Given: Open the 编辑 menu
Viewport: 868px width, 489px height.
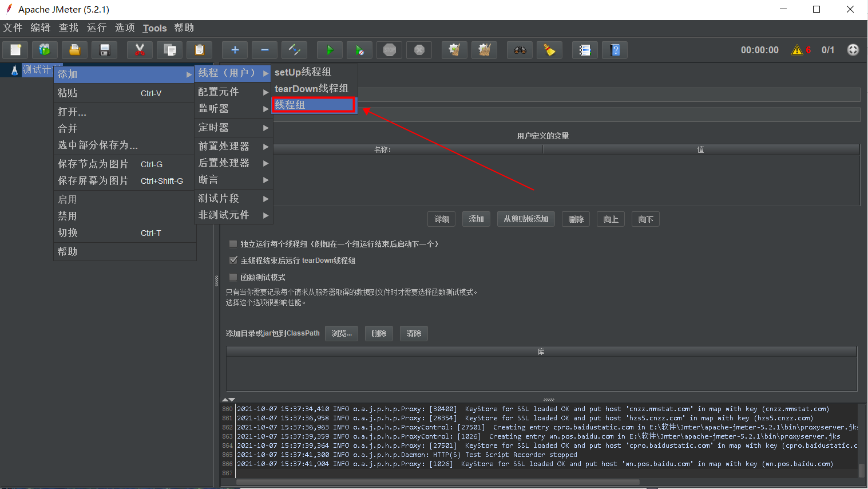Looking at the screenshot, I should (41, 27).
